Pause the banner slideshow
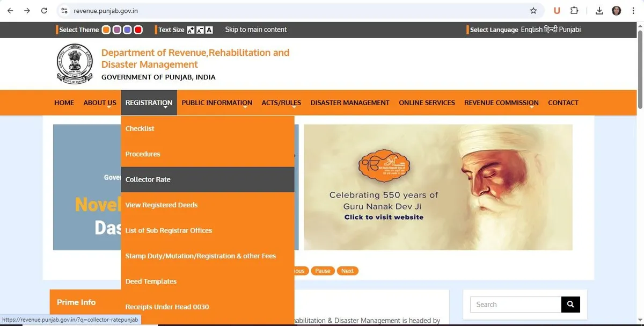Screen dimensions: 644x326 pos(323,271)
